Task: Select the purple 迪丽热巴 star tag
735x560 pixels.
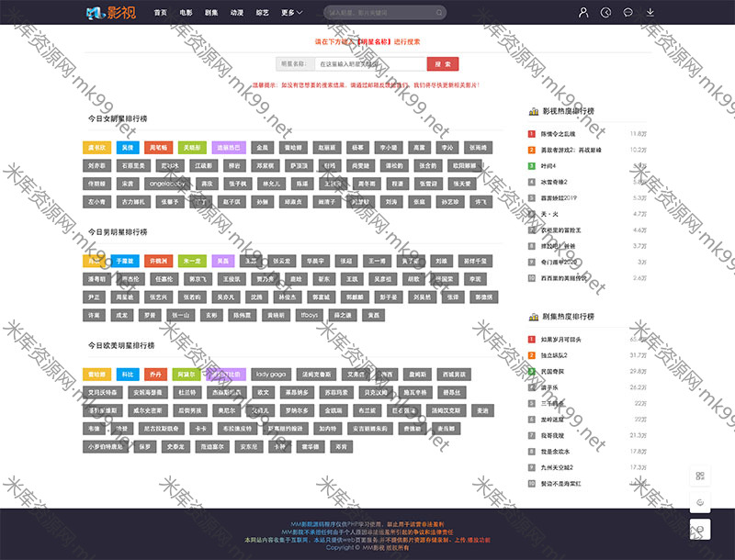Action: click(229, 148)
